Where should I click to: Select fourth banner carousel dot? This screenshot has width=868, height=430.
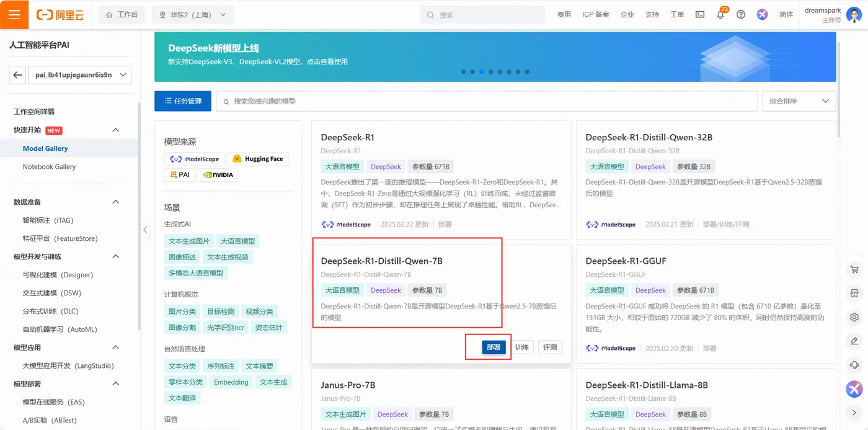tap(490, 72)
